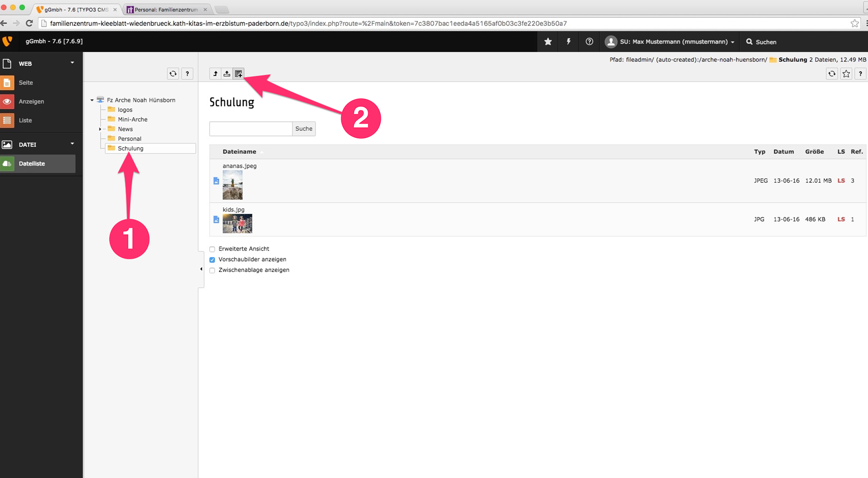The width and height of the screenshot is (868, 478).
Task: Create bookmark for this page star icon
Action: coord(846,74)
